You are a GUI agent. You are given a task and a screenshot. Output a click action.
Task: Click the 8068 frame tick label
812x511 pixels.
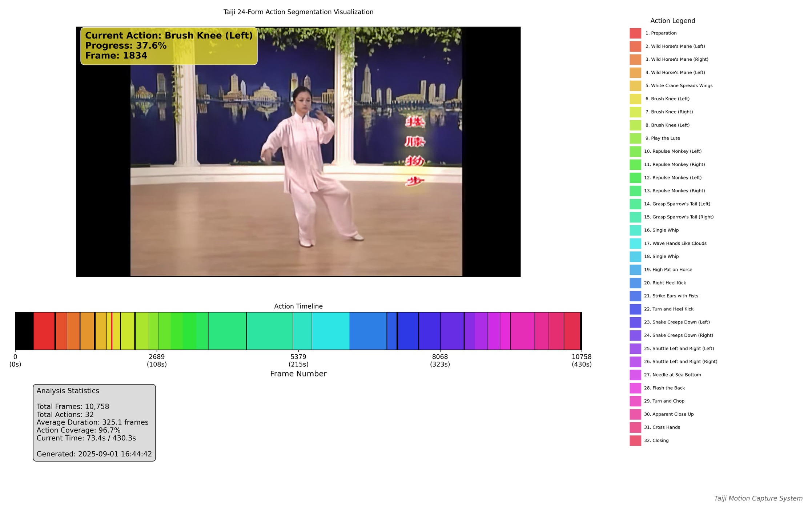pos(440,357)
